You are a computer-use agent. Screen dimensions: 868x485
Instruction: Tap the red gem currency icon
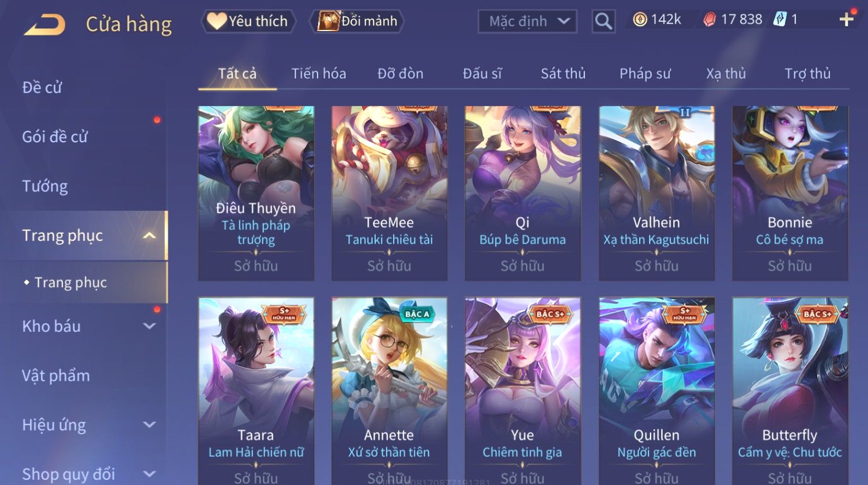(x=710, y=20)
